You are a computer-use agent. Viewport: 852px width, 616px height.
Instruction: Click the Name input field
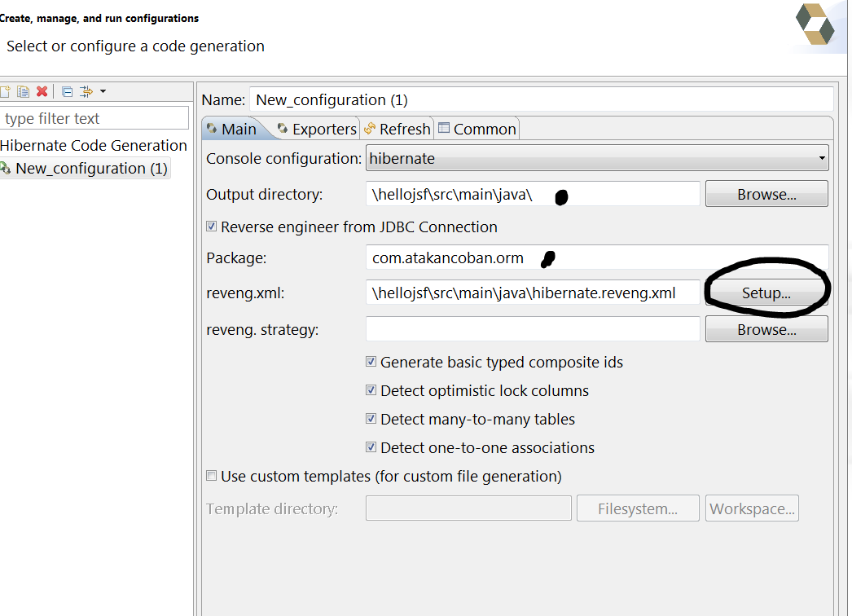(x=541, y=100)
